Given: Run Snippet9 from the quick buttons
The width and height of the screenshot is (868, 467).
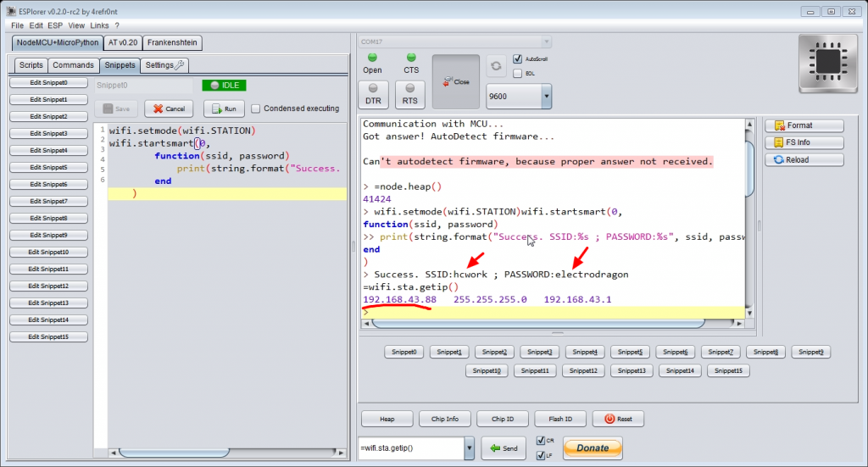Looking at the screenshot, I should pyautogui.click(x=811, y=352).
